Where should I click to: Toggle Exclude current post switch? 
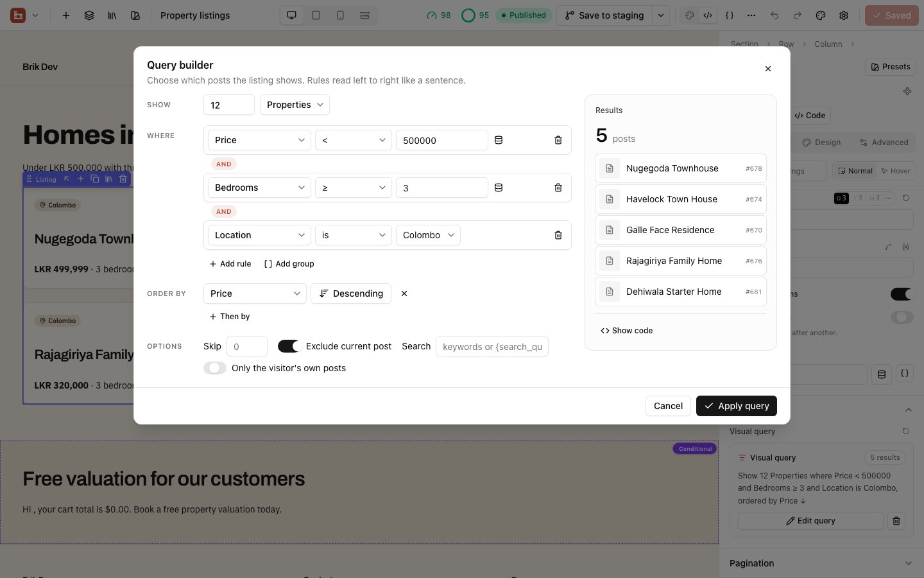point(289,346)
